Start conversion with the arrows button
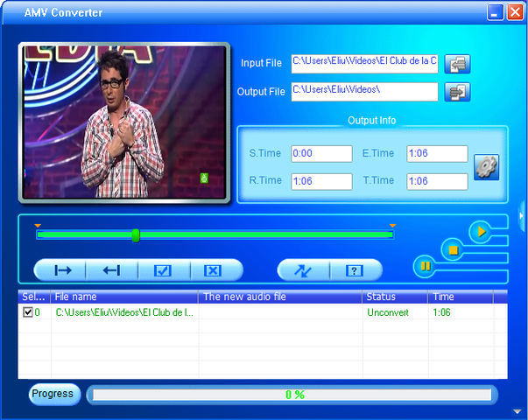Image resolution: width=528 pixels, height=420 pixels. click(x=303, y=270)
